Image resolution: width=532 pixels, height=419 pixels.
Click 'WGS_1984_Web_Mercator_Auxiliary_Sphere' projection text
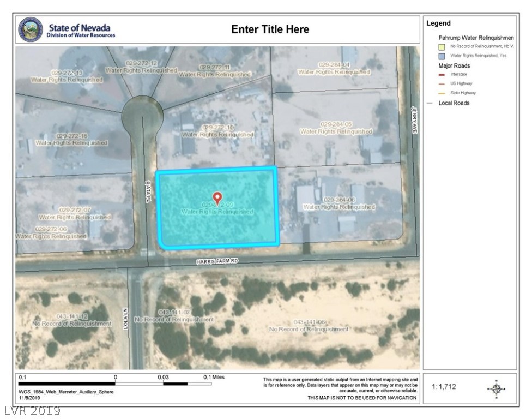(66, 392)
